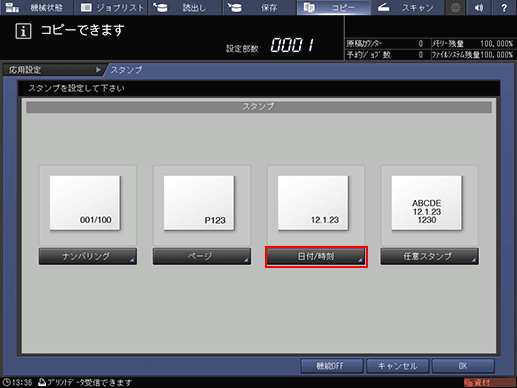The image size is (517, 388).
Task: Select the ABCDE custom stamp preview thumbnail
Action: coord(427,203)
